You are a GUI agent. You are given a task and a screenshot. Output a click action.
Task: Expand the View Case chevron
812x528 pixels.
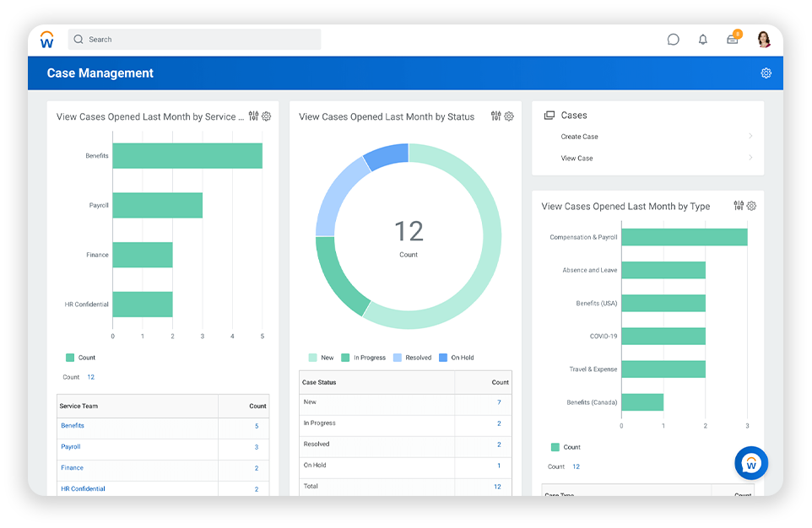pyautogui.click(x=750, y=158)
